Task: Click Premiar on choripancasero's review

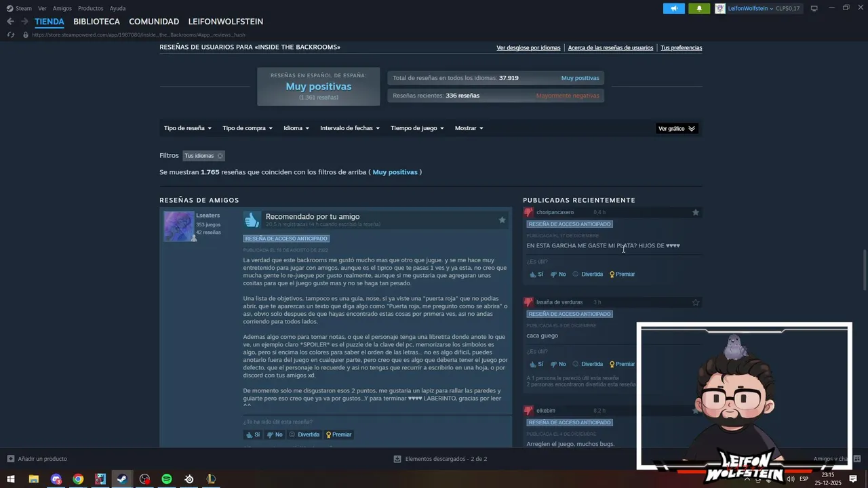Action: coord(622,274)
